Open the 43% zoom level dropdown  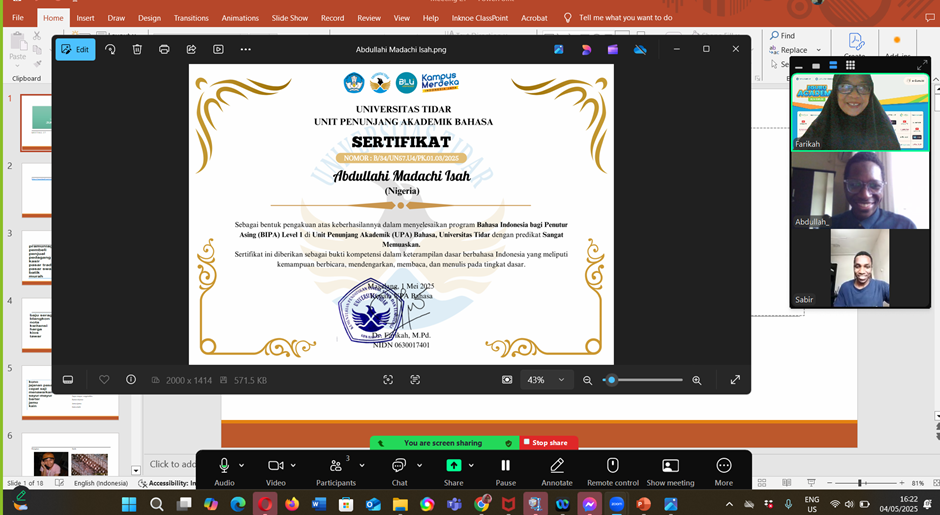pyautogui.click(x=546, y=380)
